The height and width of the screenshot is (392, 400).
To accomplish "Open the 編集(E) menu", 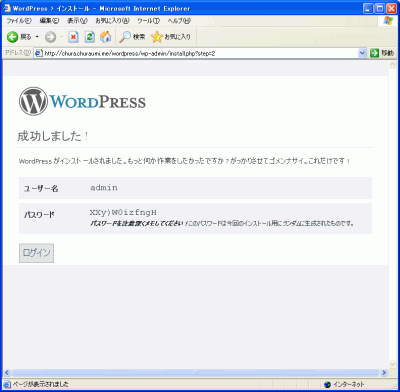I will 49,21.
